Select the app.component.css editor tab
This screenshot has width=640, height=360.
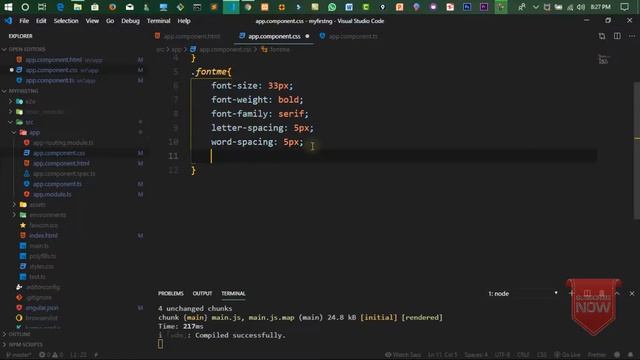point(274,36)
